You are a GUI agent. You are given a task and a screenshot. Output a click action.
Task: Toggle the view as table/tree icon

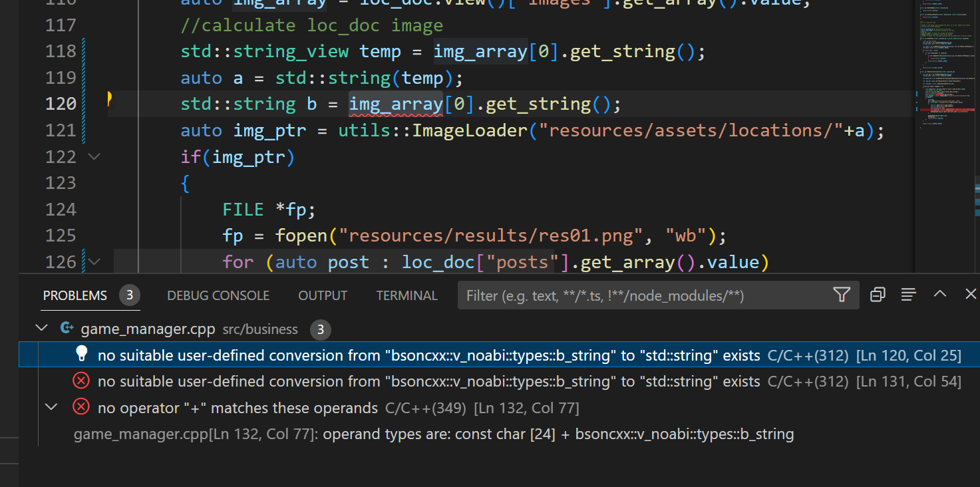pyautogui.click(x=909, y=295)
